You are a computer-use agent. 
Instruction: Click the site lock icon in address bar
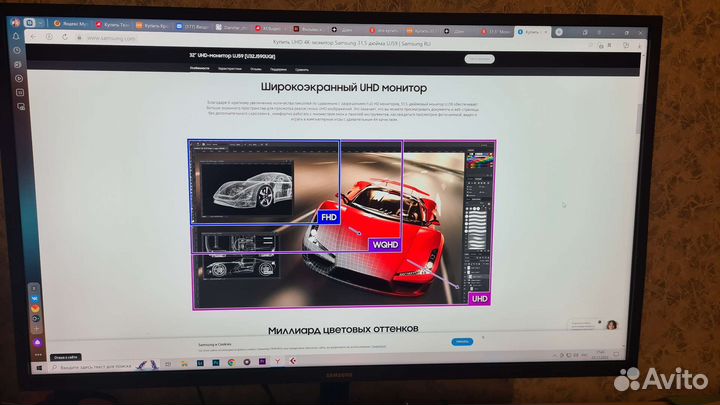click(x=79, y=38)
